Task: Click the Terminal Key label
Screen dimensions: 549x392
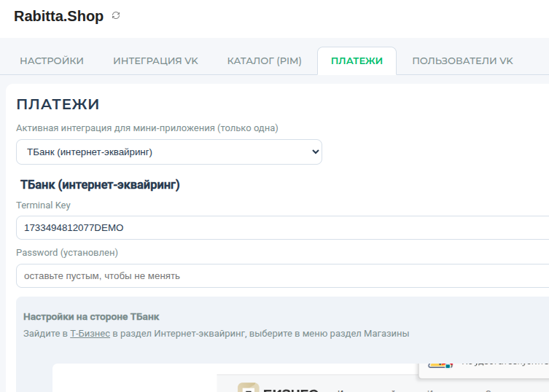Action: coord(44,205)
